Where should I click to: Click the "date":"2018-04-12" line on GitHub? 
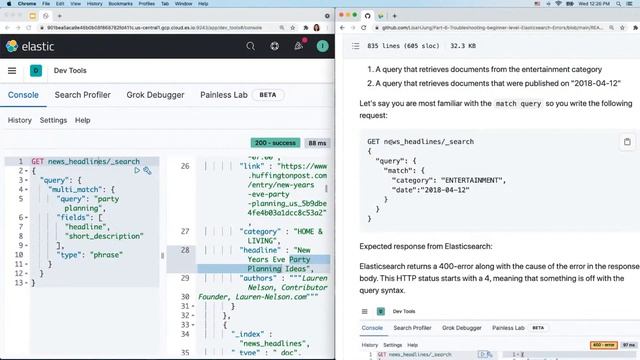click(430, 190)
